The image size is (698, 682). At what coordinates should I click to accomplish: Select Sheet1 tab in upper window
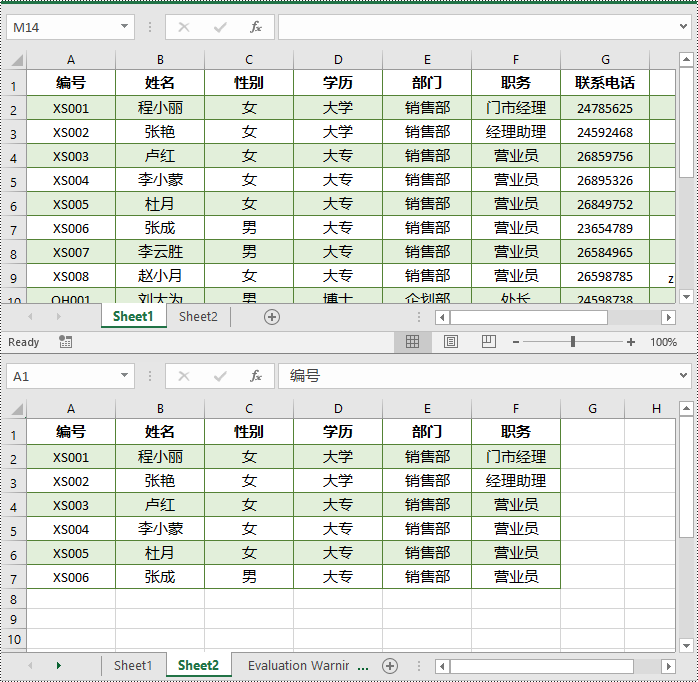pyautogui.click(x=133, y=317)
